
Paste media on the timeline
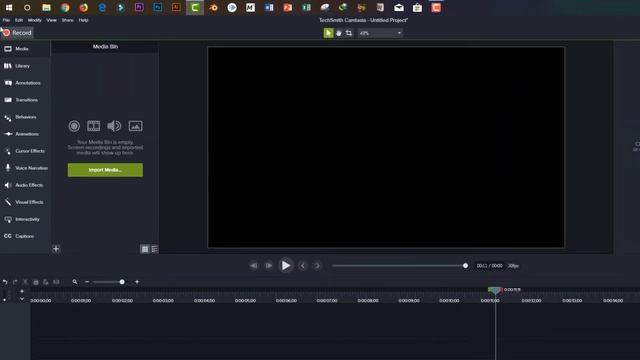[45, 282]
